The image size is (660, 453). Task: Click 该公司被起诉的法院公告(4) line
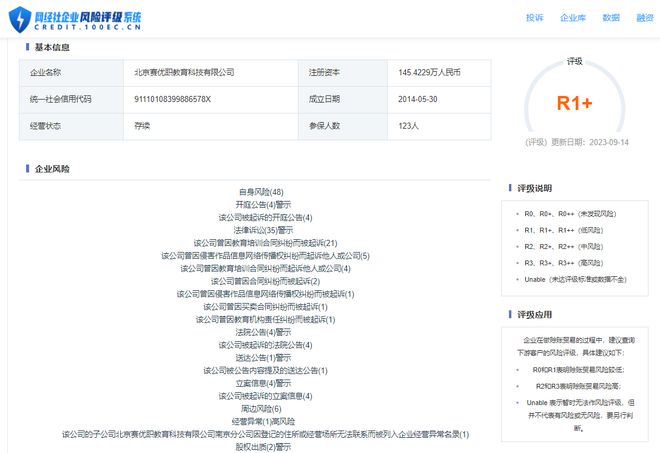click(x=265, y=345)
